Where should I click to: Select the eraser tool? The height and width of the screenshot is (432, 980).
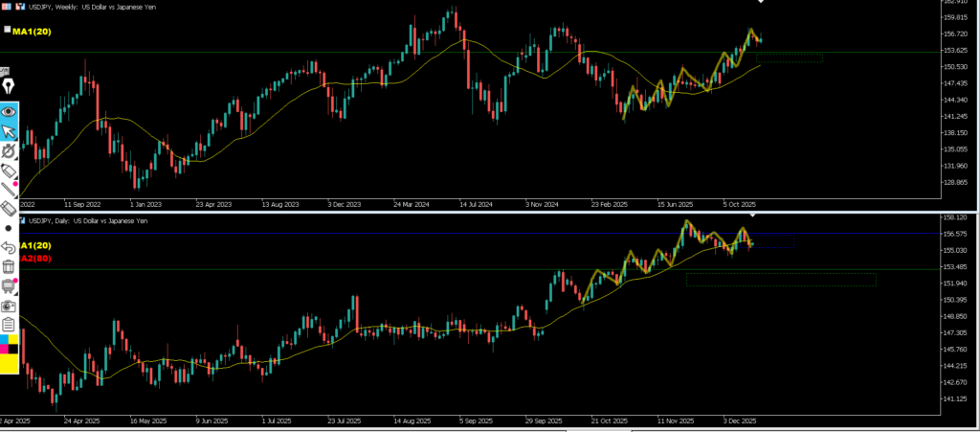9,208
